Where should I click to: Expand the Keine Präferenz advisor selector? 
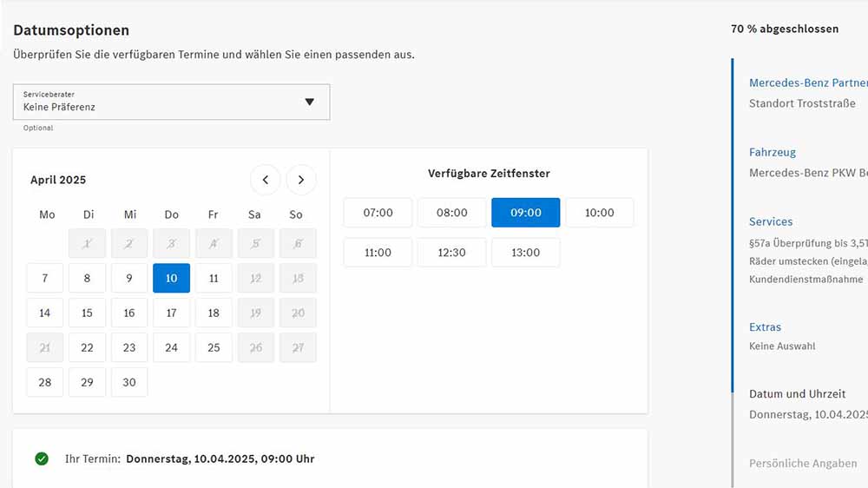click(172, 102)
